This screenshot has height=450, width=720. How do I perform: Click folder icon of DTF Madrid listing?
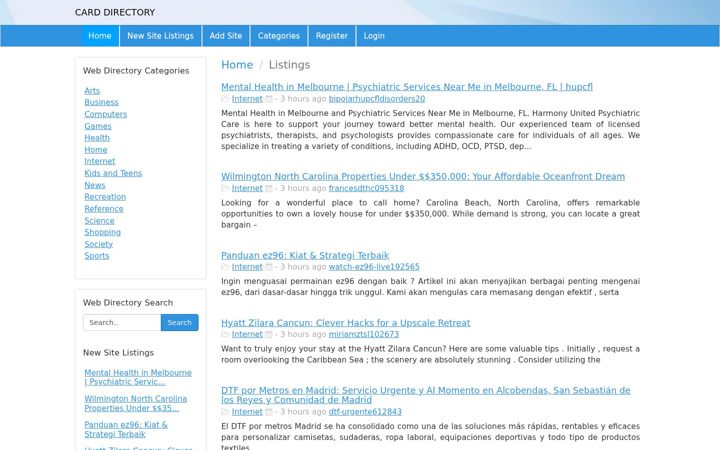click(225, 412)
